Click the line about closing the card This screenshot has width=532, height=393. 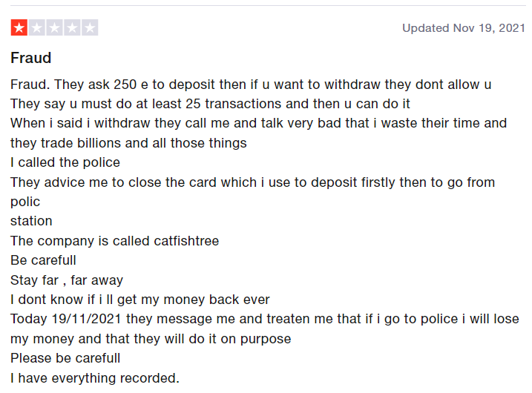(252, 182)
